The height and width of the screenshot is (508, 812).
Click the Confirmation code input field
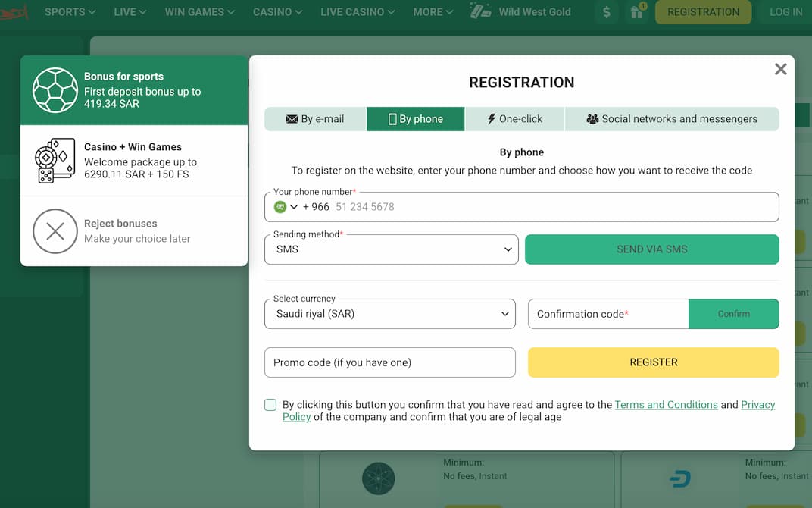pos(608,314)
